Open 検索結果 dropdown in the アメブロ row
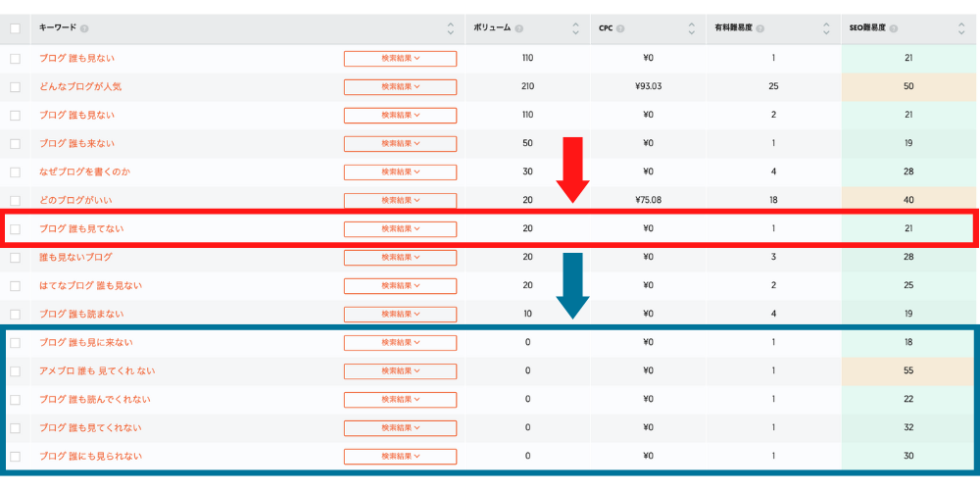980x490 pixels. pos(400,371)
